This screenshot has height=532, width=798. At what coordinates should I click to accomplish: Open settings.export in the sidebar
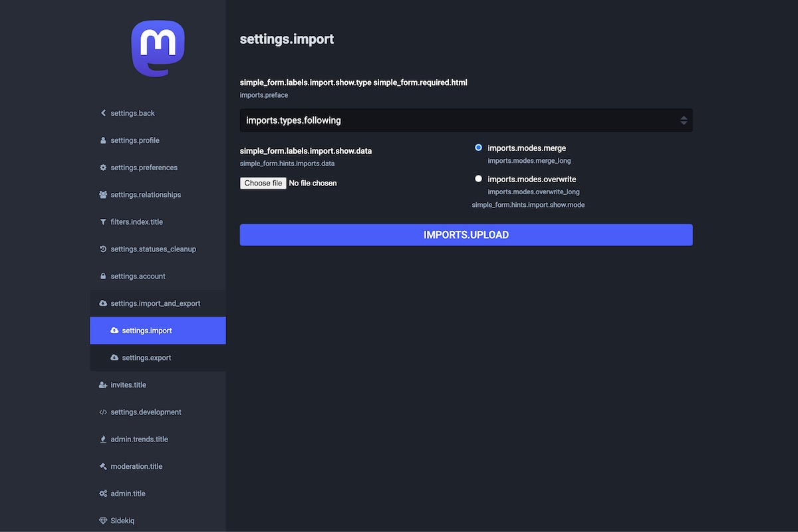click(x=146, y=358)
